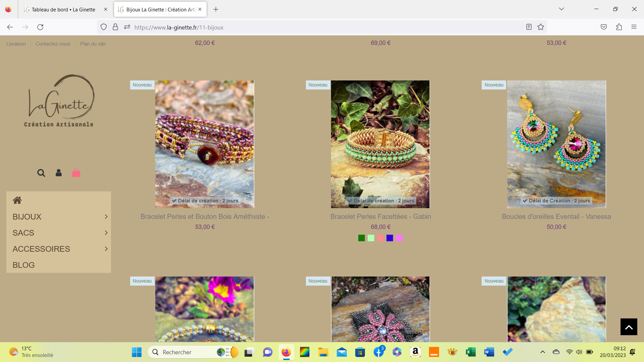Open Excel from the taskbar
The width and height of the screenshot is (644, 362).
(x=471, y=352)
